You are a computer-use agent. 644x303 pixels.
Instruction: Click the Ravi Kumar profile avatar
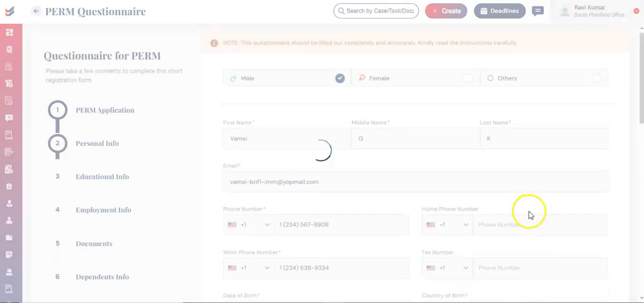click(565, 11)
